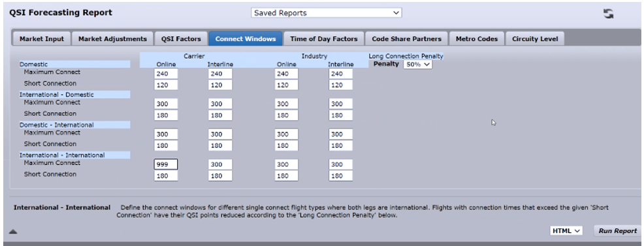This screenshot has width=644, height=246.
Task: Click Domestic Short Connection Industry Interline field
Action: [340, 85]
